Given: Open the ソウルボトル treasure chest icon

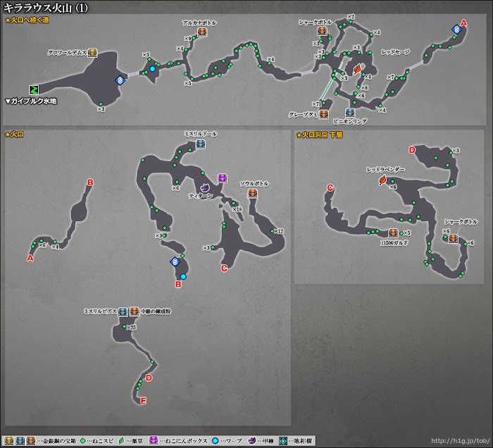Looking at the screenshot, I should click(x=253, y=193).
